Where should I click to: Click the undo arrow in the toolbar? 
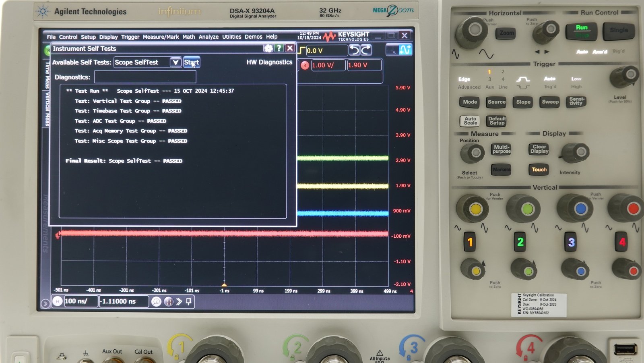355,50
